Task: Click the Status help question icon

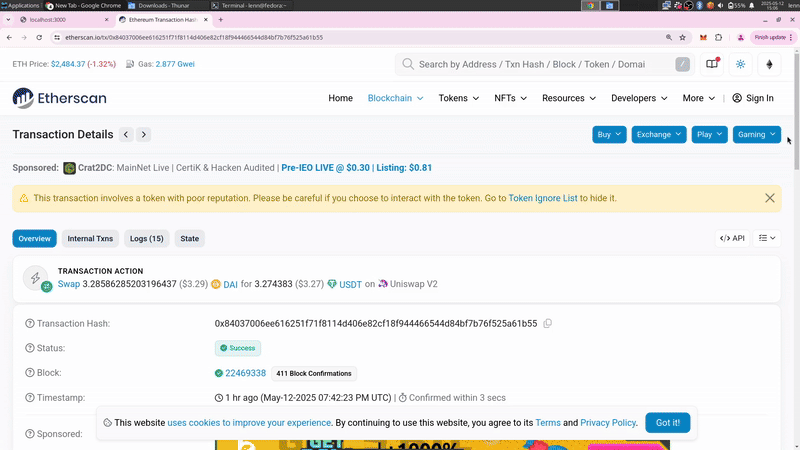Action: [30, 348]
